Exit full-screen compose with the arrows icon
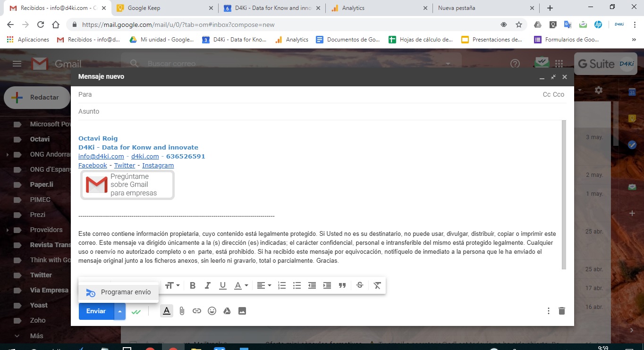The width and height of the screenshot is (644, 350). tap(553, 77)
